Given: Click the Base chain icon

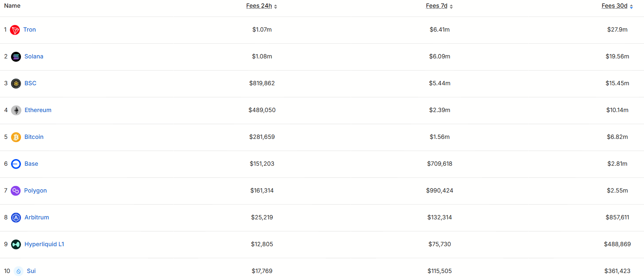Looking at the screenshot, I should pyautogui.click(x=16, y=164).
